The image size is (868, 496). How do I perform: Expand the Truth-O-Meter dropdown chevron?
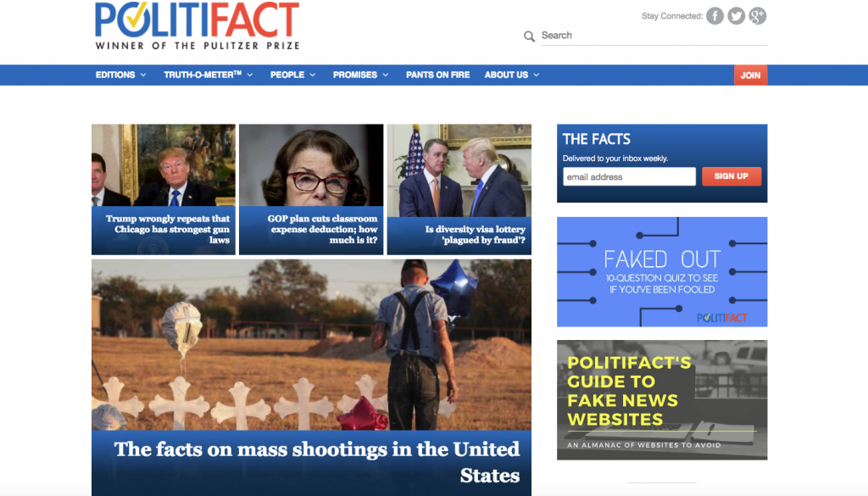point(250,75)
